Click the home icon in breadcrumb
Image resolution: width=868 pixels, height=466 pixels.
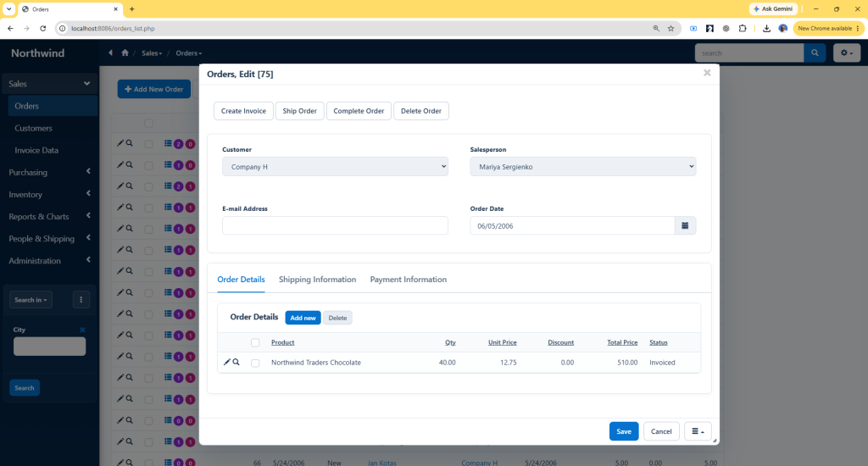point(125,53)
